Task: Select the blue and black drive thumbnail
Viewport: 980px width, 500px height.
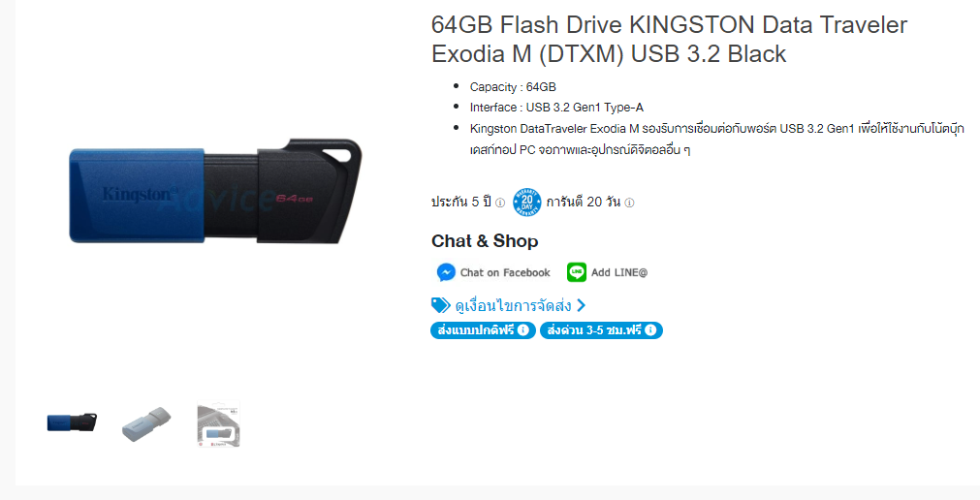Action: [72, 423]
